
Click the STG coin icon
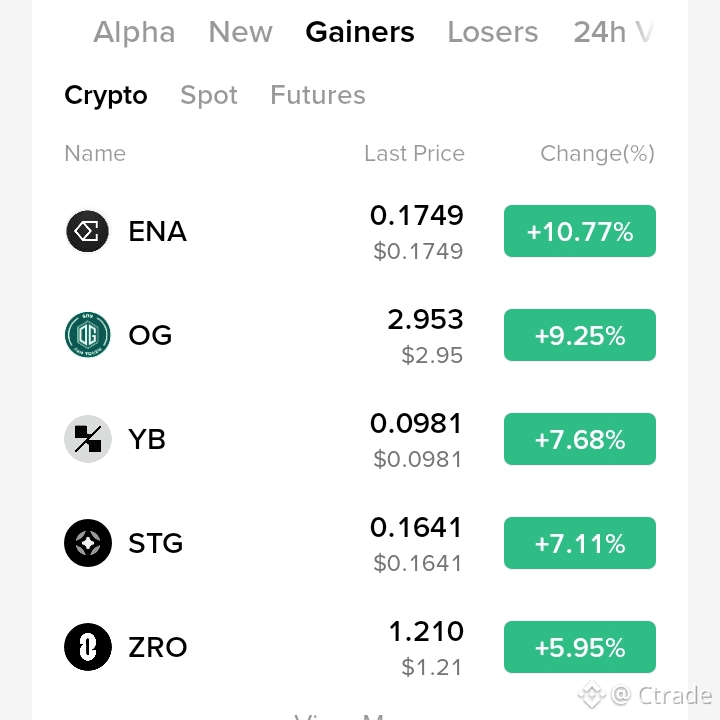(x=88, y=543)
